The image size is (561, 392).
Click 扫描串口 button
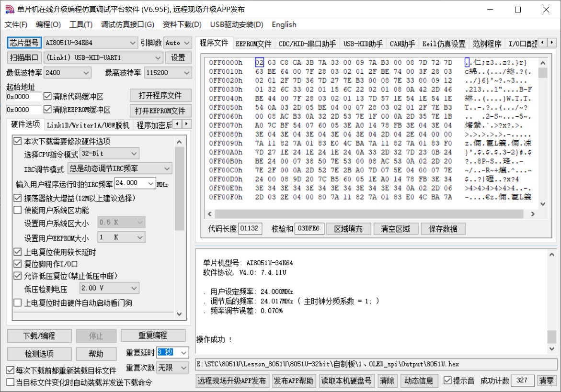24,57
